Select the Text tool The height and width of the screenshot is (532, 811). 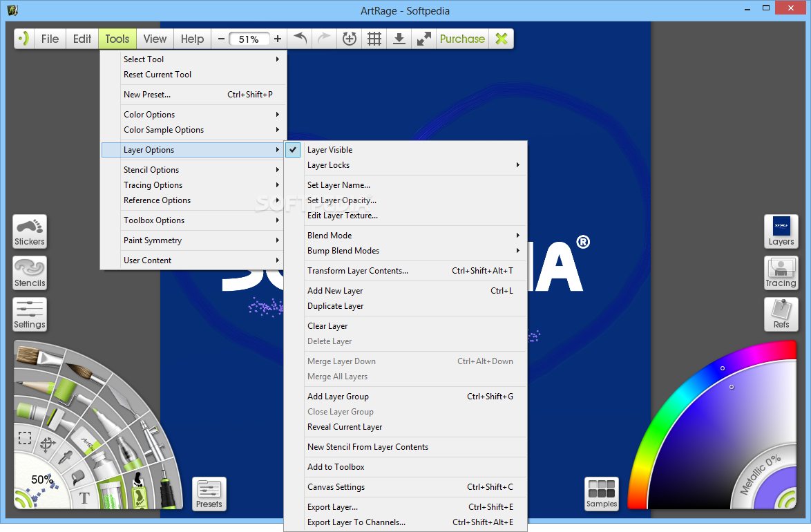coord(84,498)
